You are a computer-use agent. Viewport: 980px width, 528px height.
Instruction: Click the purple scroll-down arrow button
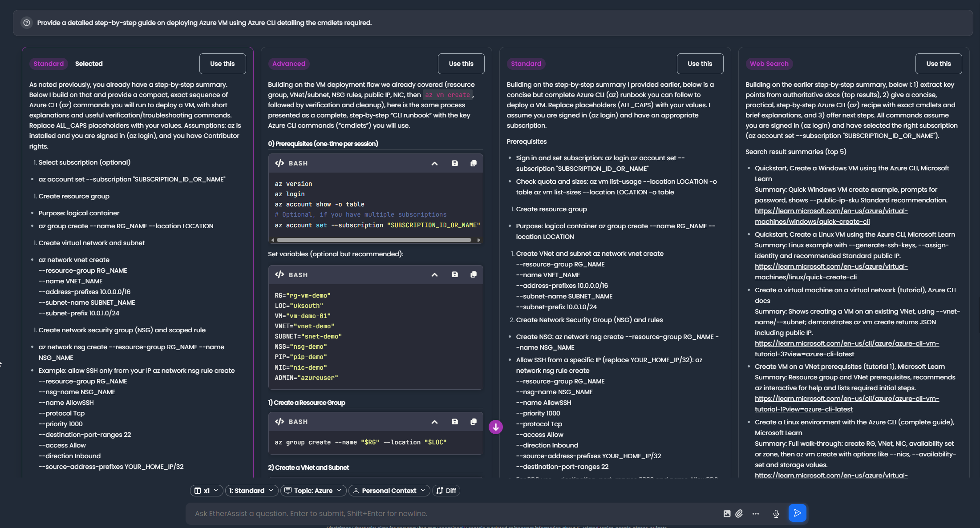coord(496,427)
